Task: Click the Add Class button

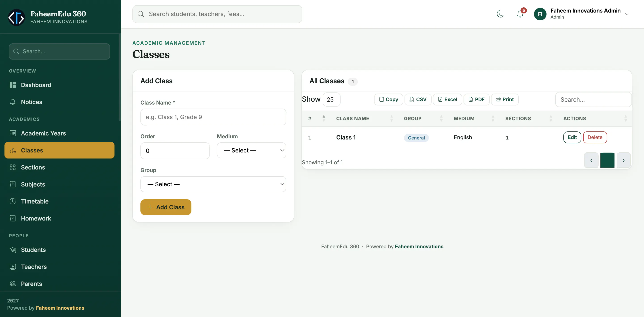Action: tap(166, 207)
